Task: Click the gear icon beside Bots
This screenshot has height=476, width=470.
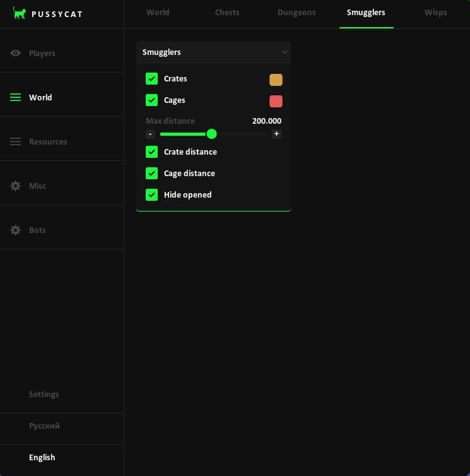Action: (x=16, y=230)
